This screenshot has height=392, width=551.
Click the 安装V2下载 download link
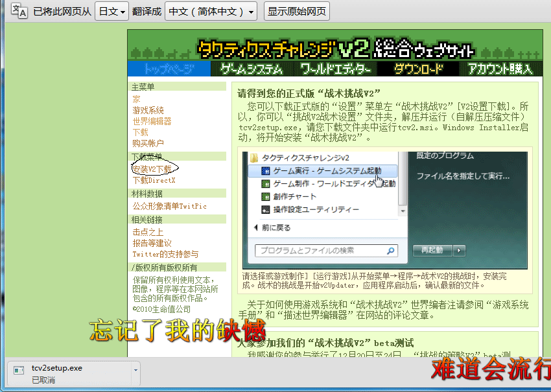pyautogui.click(x=152, y=169)
